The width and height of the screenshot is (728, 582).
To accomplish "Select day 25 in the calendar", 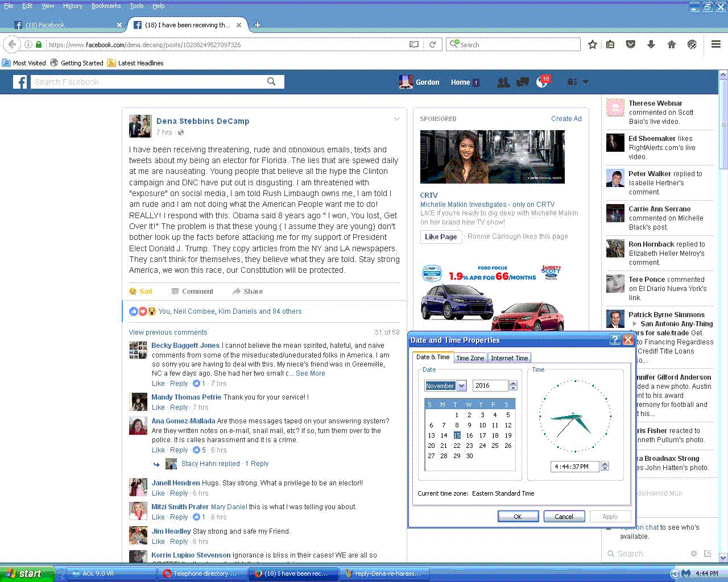I will pyautogui.click(x=495, y=446).
